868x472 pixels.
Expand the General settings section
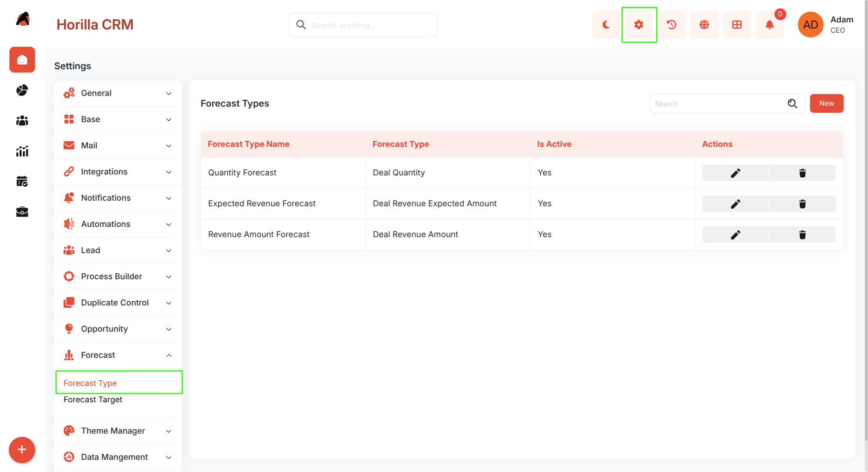click(118, 93)
